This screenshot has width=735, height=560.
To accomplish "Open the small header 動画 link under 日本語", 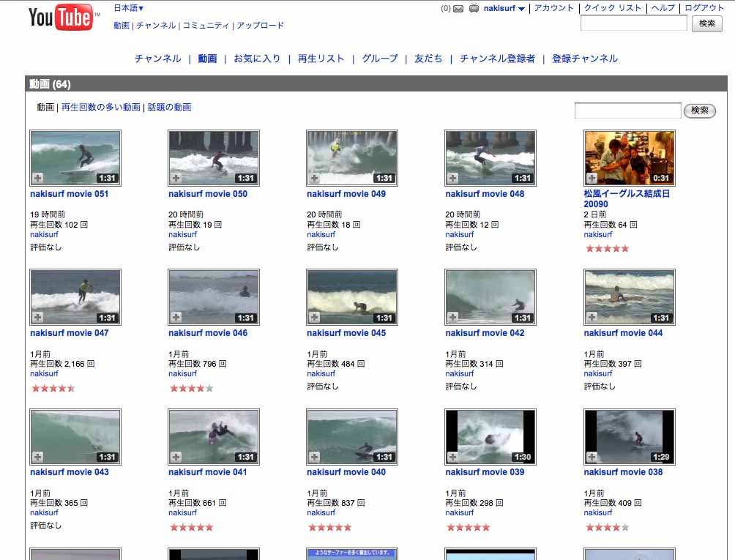I will pyautogui.click(x=122, y=26).
